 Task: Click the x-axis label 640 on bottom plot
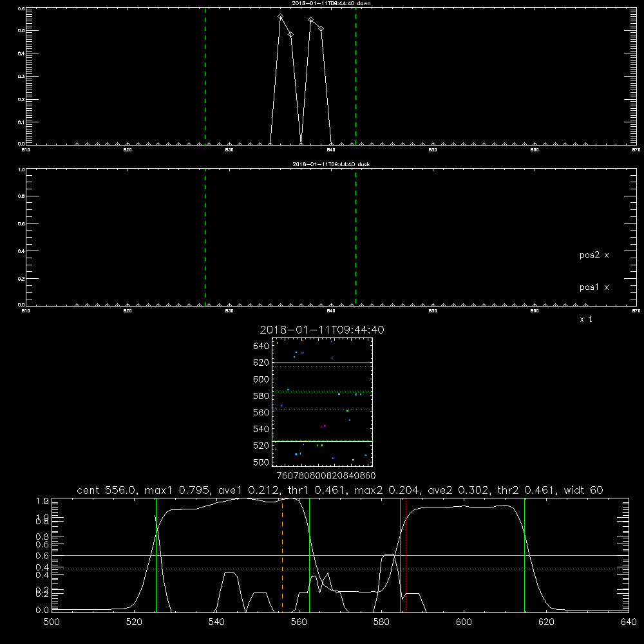(629, 622)
